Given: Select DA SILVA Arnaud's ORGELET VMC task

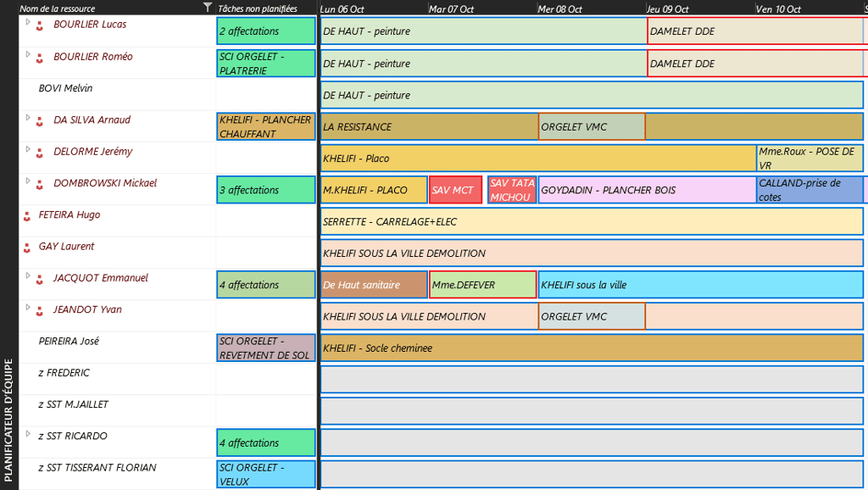Looking at the screenshot, I should [x=592, y=126].
